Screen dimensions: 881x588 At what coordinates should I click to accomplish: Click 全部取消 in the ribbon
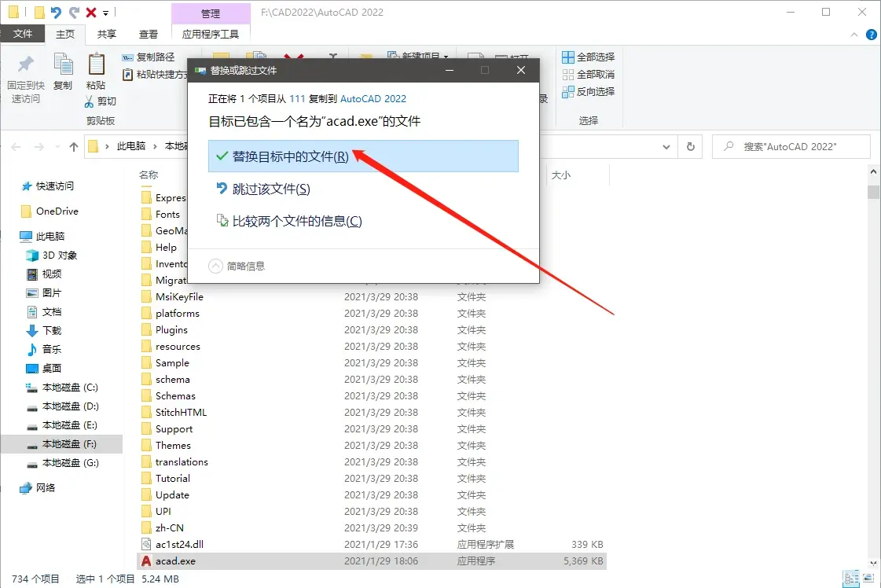(x=589, y=74)
